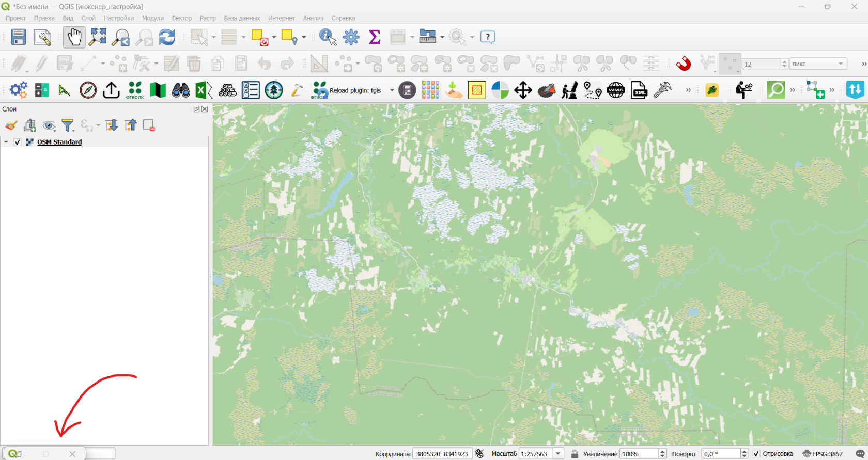Open the Масштаб scale dropdown
Screen dimensions: 868x460
tap(558, 454)
